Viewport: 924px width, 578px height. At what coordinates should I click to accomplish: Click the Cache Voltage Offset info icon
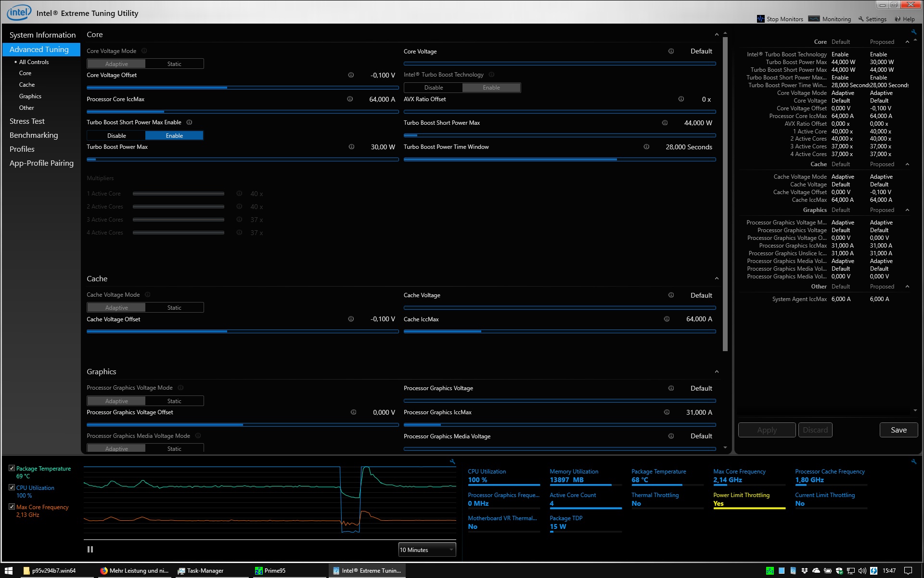click(351, 319)
